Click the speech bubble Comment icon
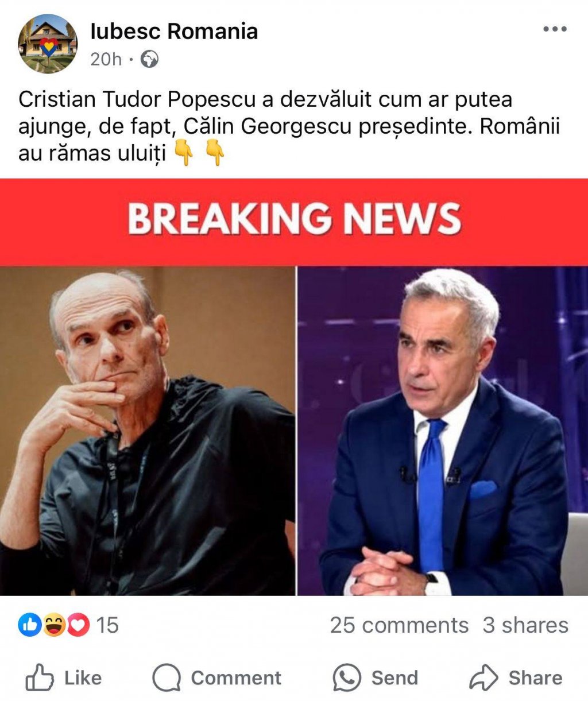 point(167,678)
